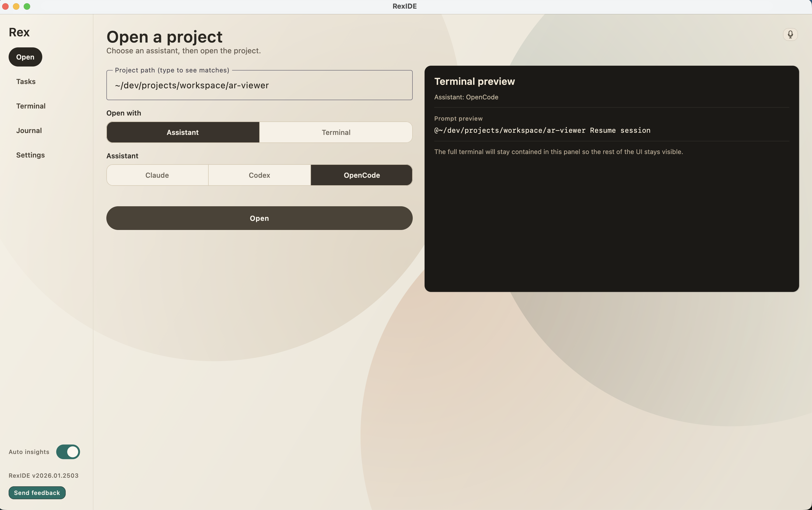This screenshot has height=510, width=812.
Task: Navigate to Journal page
Action: [29, 131]
